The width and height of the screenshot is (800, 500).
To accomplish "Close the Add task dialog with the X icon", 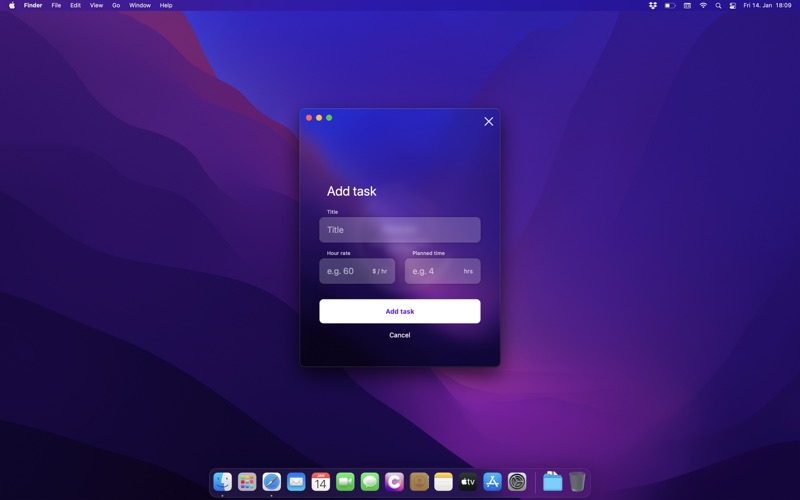I will pyautogui.click(x=488, y=121).
